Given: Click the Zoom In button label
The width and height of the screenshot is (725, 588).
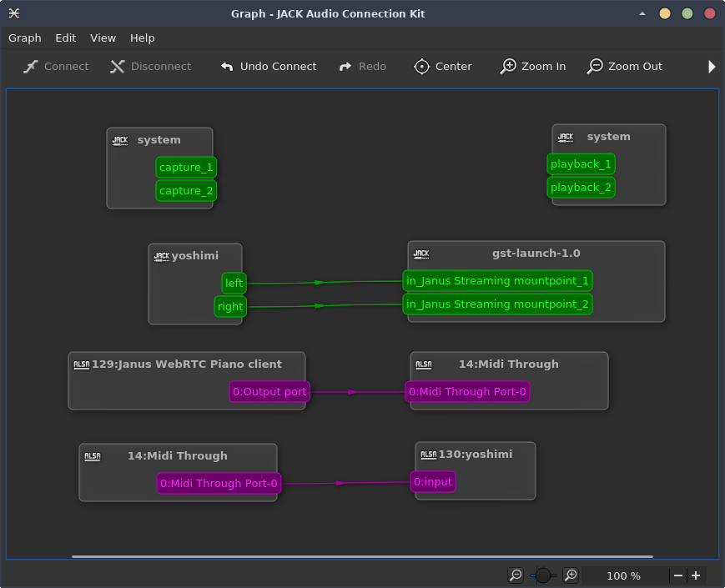Looking at the screenshot, I should tap(544, 67).
